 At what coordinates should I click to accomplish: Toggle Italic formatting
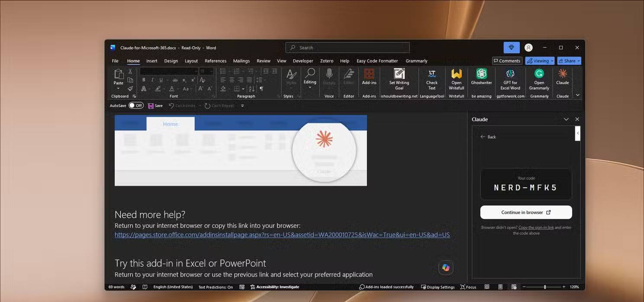point(152,80)
